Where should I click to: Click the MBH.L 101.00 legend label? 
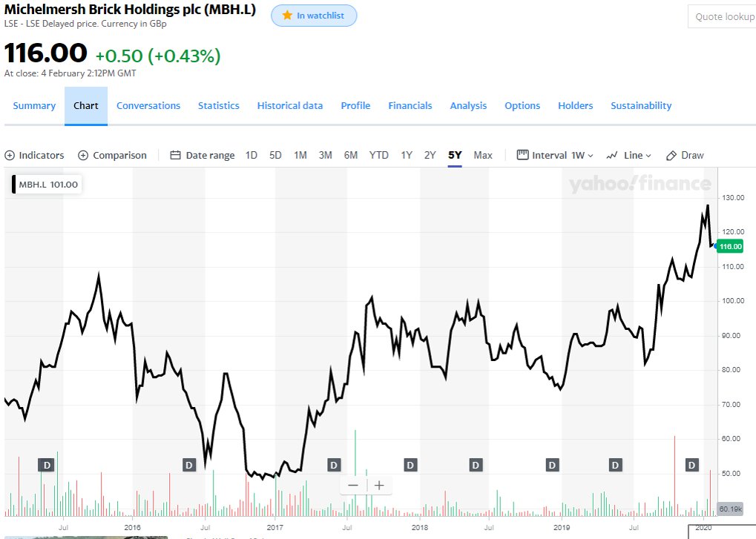tap(48, 185)
